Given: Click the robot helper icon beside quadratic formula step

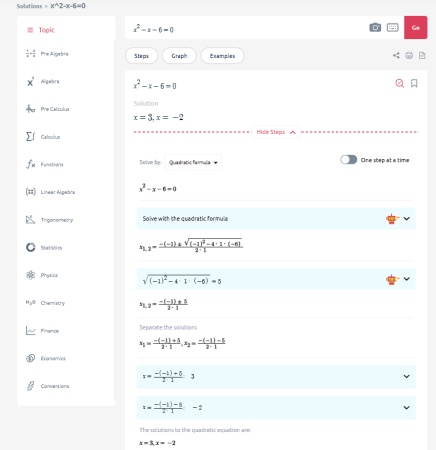Looking at the screenshot, I should tap(392, 219).
